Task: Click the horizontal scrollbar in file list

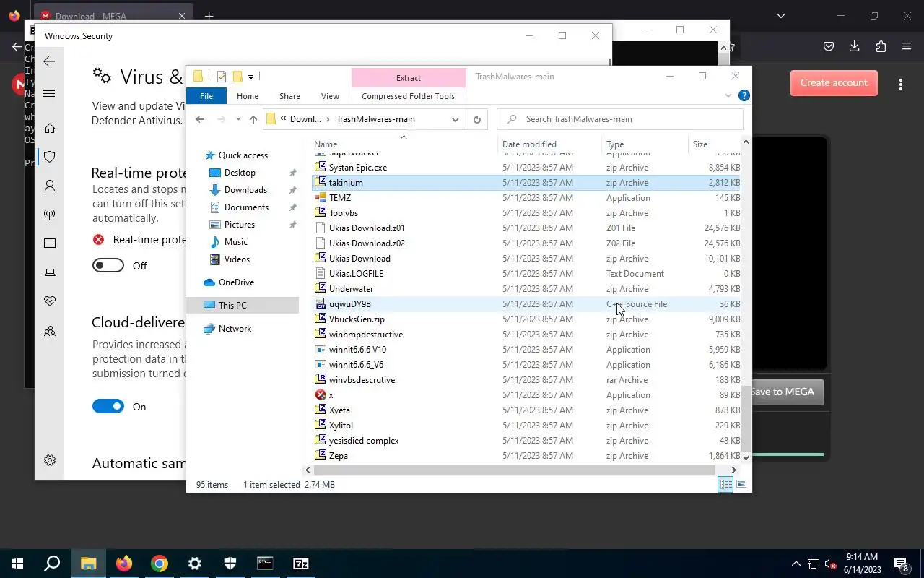Action: [x=514, y=470]
